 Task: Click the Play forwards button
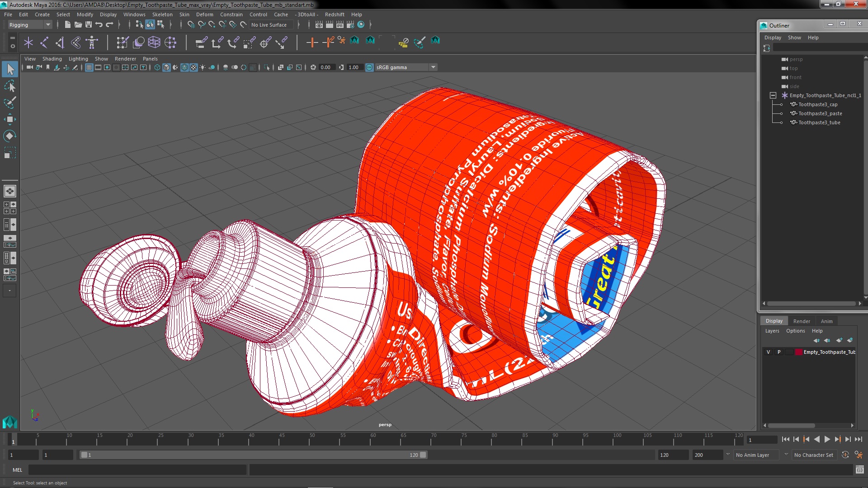pos(827,439)
